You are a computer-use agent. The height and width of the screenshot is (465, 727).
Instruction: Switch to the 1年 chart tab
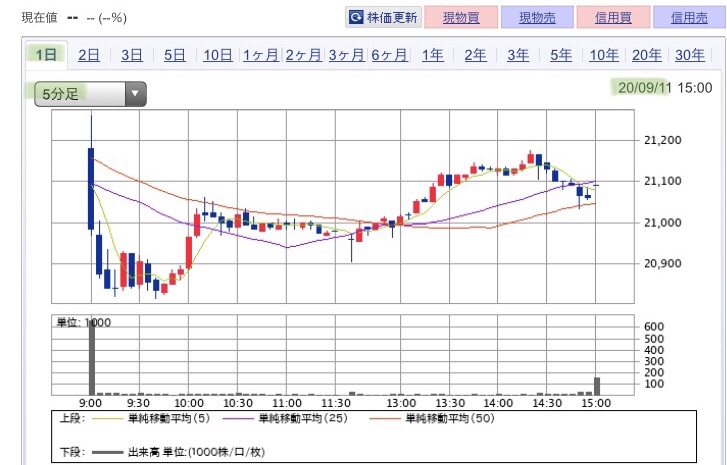click(433, 55)
